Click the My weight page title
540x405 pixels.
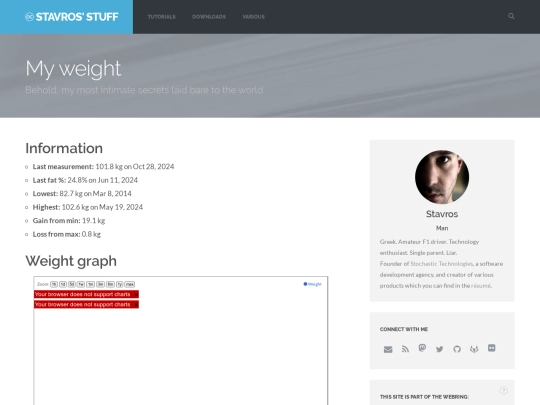click(73, 69)
